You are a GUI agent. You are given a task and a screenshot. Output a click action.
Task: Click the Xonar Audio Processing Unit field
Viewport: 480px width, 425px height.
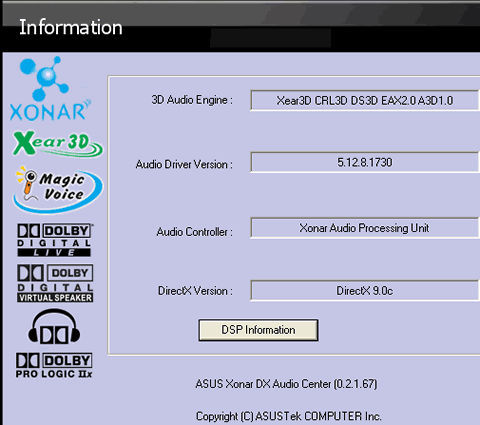click(x=365, y=228)
